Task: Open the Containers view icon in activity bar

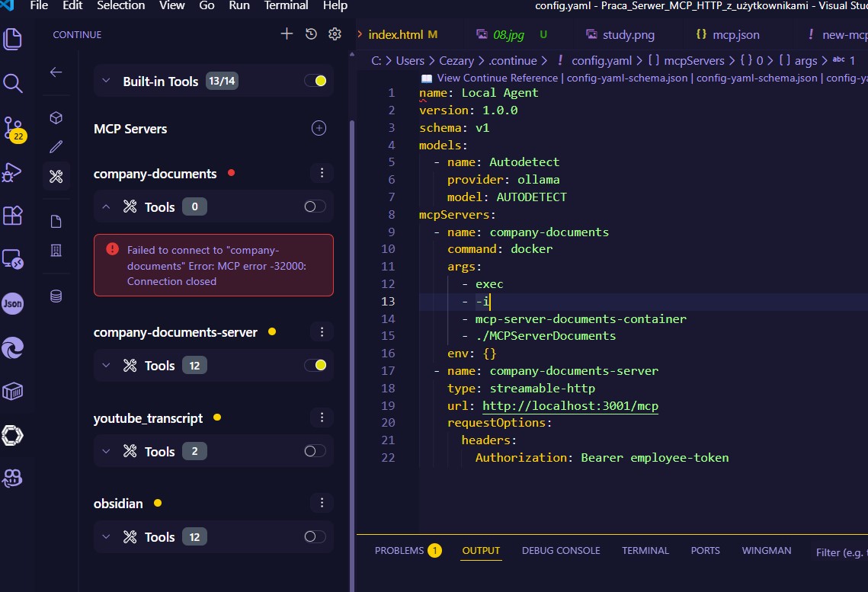Action: (x=13, y=391)
